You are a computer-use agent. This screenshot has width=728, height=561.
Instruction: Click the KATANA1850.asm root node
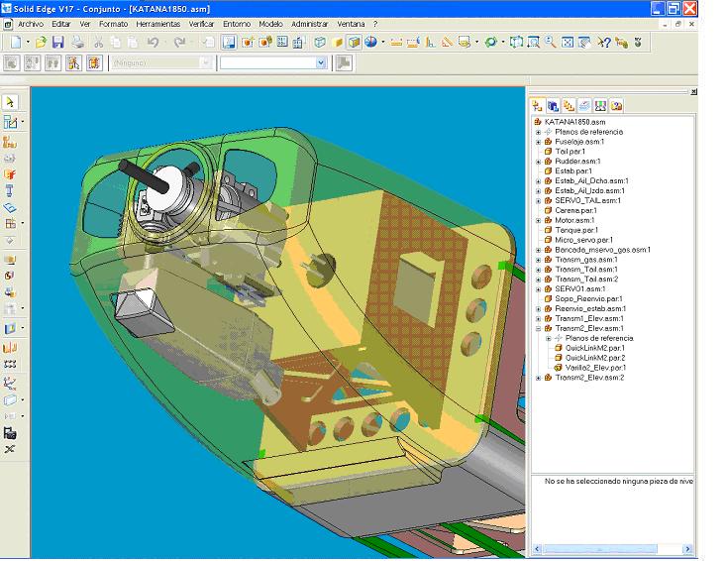574,122
